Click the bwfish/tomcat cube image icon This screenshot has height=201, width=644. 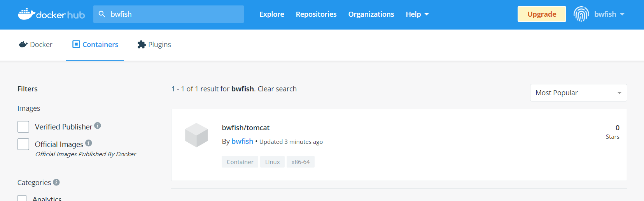click(196, 135)
